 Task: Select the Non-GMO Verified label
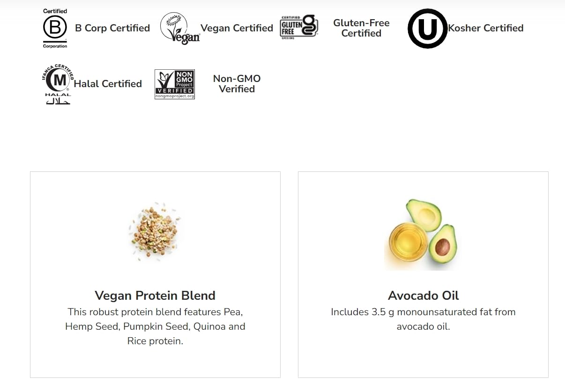tap(237, 84)
